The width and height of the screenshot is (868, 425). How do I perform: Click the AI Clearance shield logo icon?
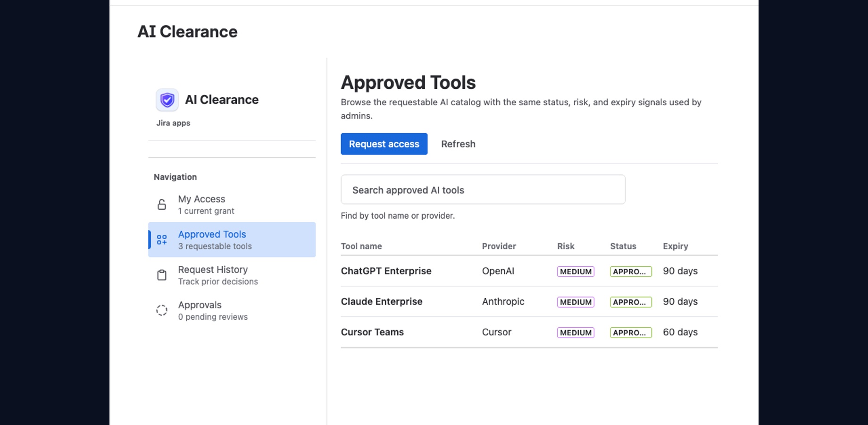point(167,100)
